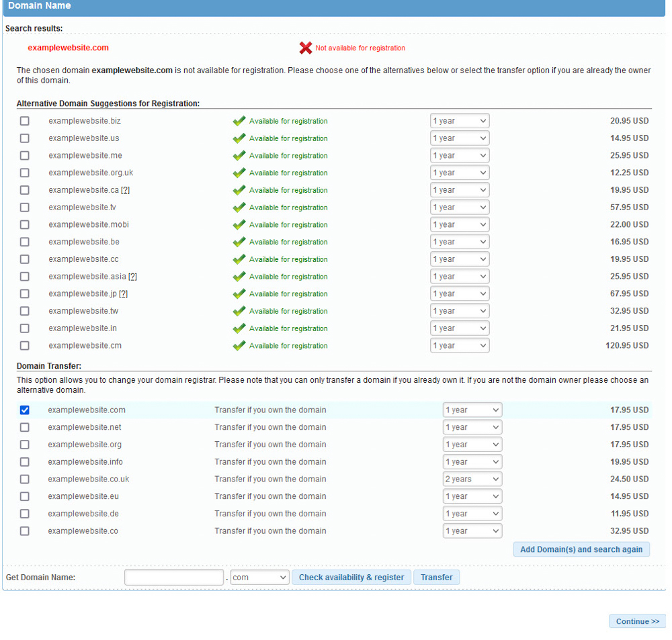Select the examplewebsite.net transfer checkbox
Image resolution: width=672 pixels, height=640 pixels.
[x=25, y=427]
